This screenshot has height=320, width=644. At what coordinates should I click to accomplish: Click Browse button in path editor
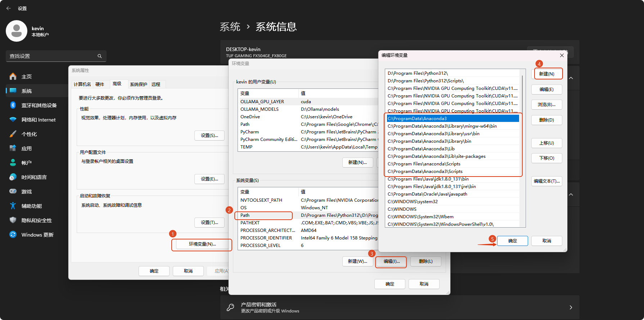[x=546, y=105]
